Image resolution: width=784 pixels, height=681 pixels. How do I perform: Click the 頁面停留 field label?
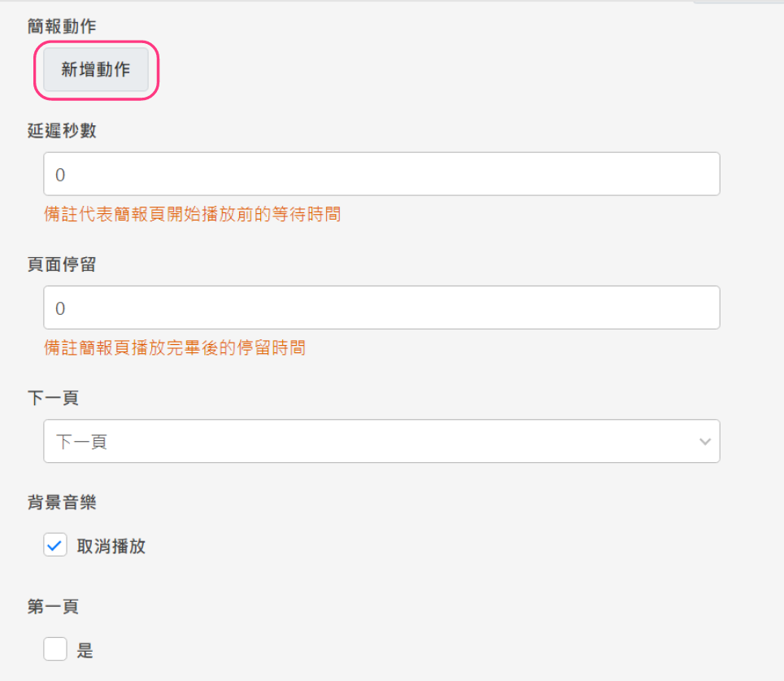tap(62, 264)
